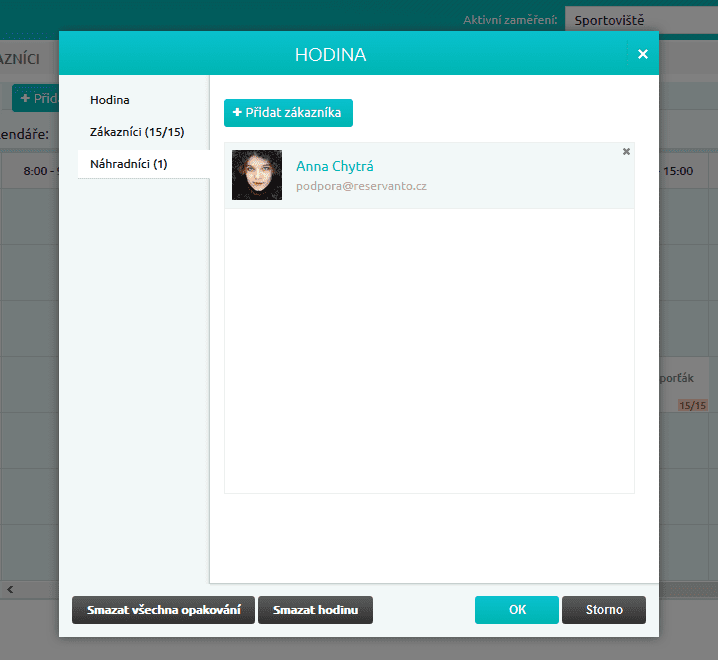Select the Náhradníci (1) tab
The height and width of the screenshot is (660, 718).
click(x=128, y=163)
